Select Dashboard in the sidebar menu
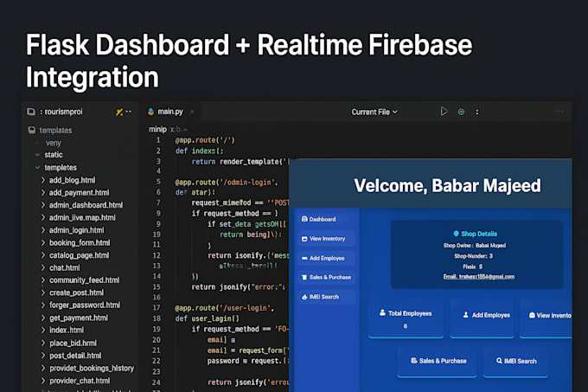This screenshot has height=392, width=588. [x=326, y=219]
